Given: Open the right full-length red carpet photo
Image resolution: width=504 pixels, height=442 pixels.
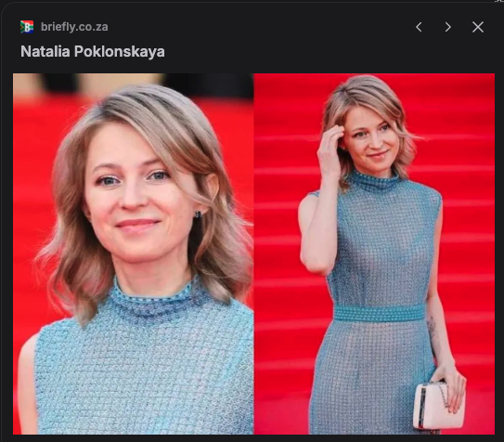Looking at the screenshot, I should [374, 253].
